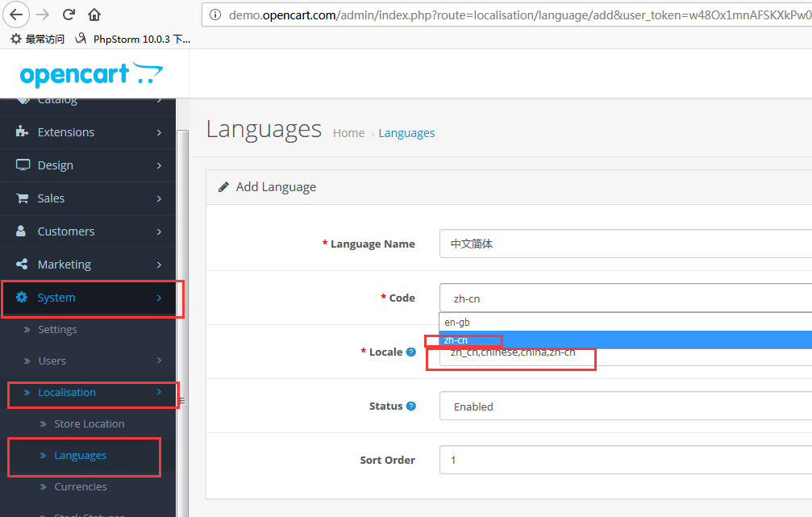
Task: Click the Add Language pencil icon
Action: click(223, 186)
